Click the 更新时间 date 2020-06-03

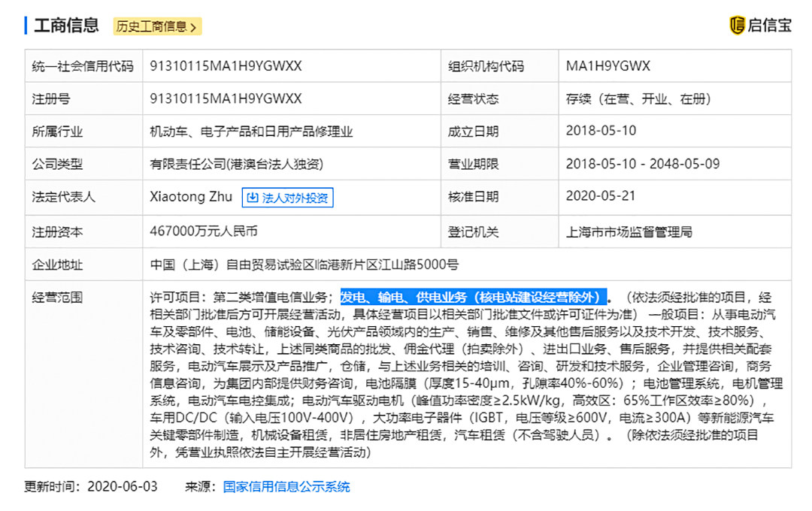coord(123,486)
